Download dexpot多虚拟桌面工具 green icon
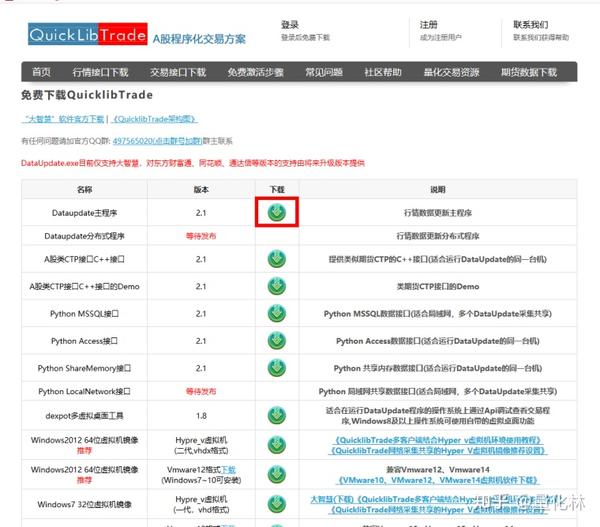 tap(277, 415)
